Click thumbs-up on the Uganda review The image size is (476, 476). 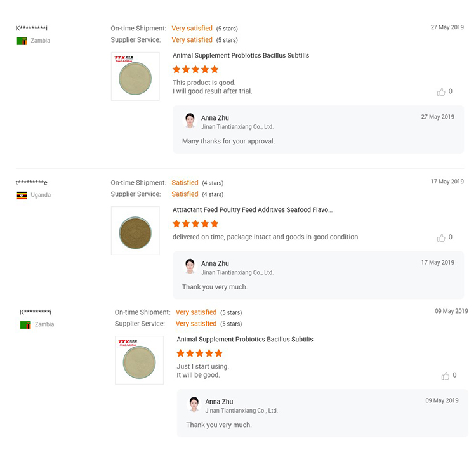[441, 238]
